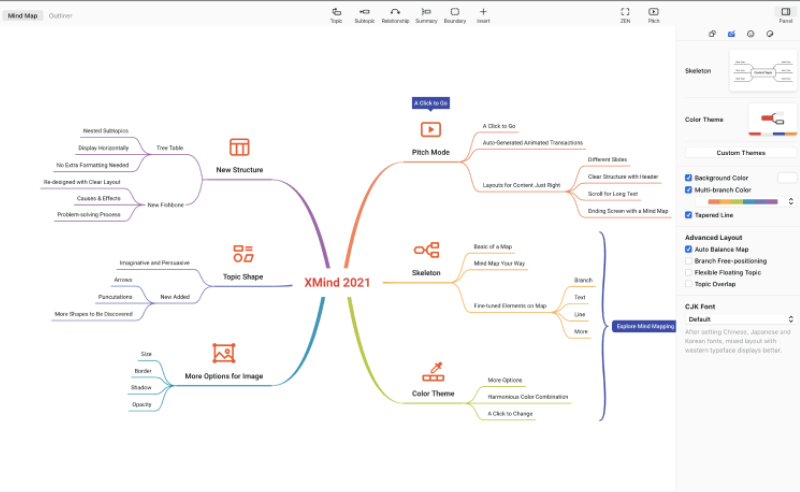
Task: Open the Background Color swatch
Action: [787, 178]
